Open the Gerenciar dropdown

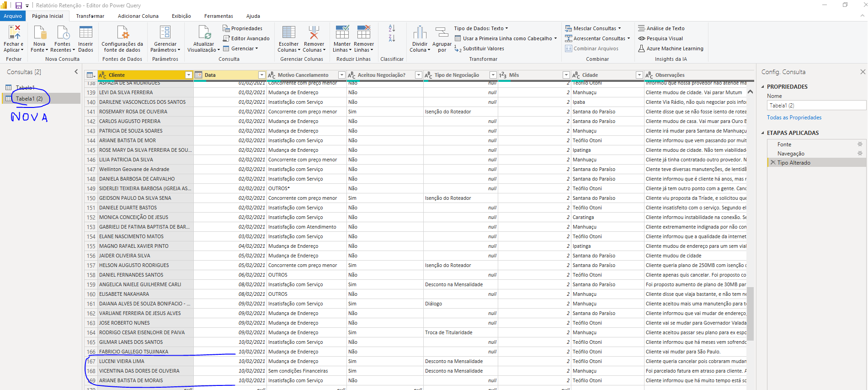(x=240, y=48)
